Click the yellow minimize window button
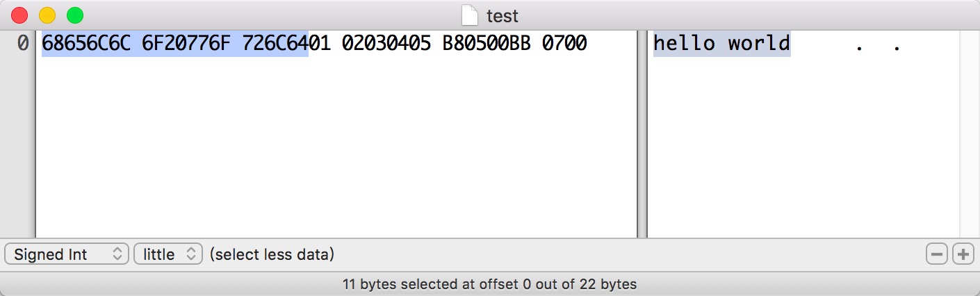Screen dimensions: 980x296 pyautogui.click(x=47, y=15)
